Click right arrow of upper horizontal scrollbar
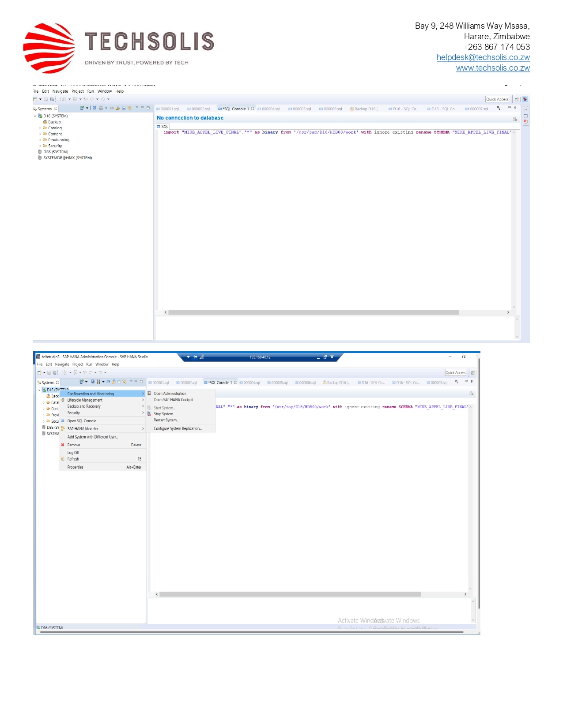 (508, 312)
